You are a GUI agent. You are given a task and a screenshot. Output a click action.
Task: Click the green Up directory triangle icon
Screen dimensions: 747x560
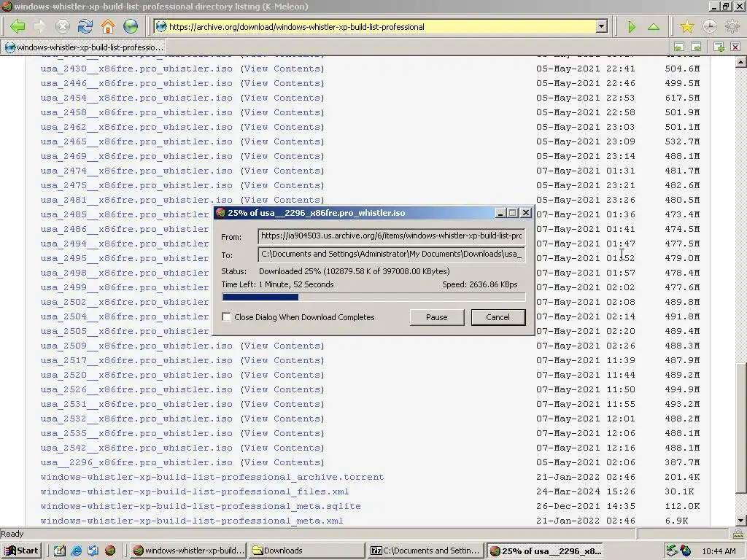tap(654, 27)
